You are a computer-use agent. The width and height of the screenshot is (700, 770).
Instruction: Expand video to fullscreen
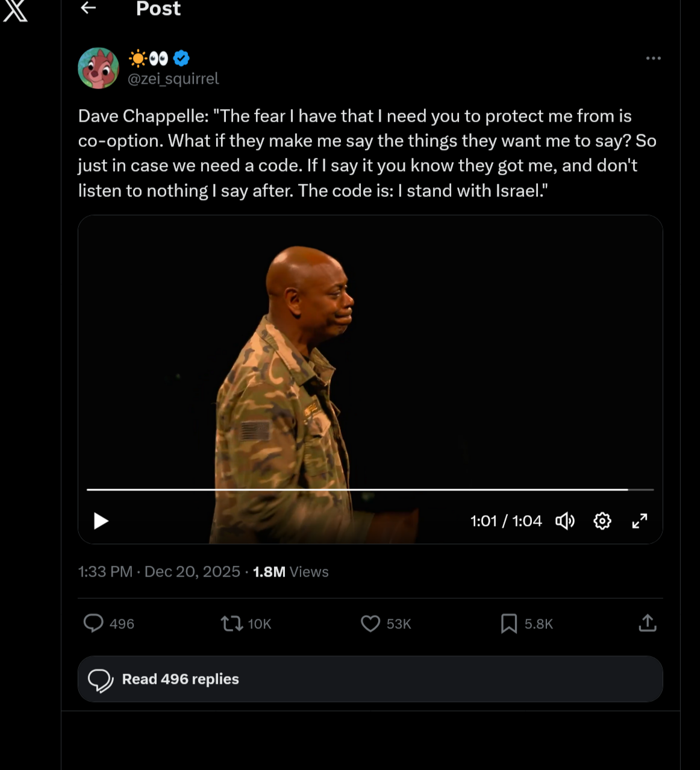640,521
